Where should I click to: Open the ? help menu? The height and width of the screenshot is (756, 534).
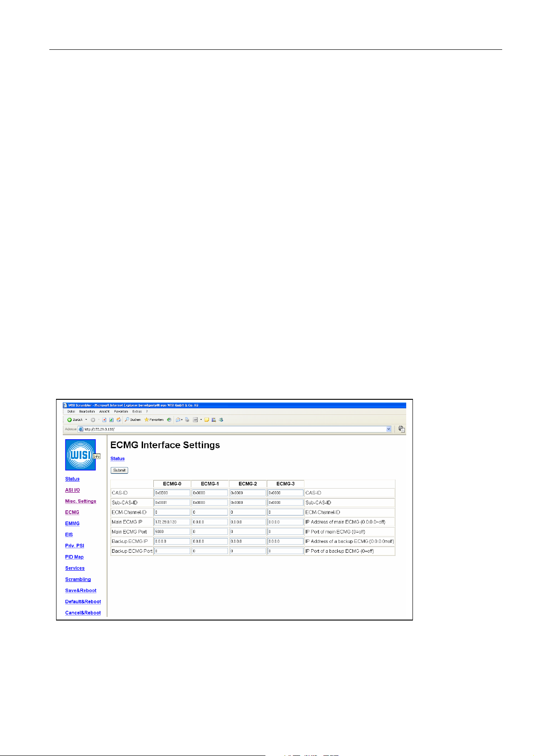pyautogui.click(x=147, y=411)
